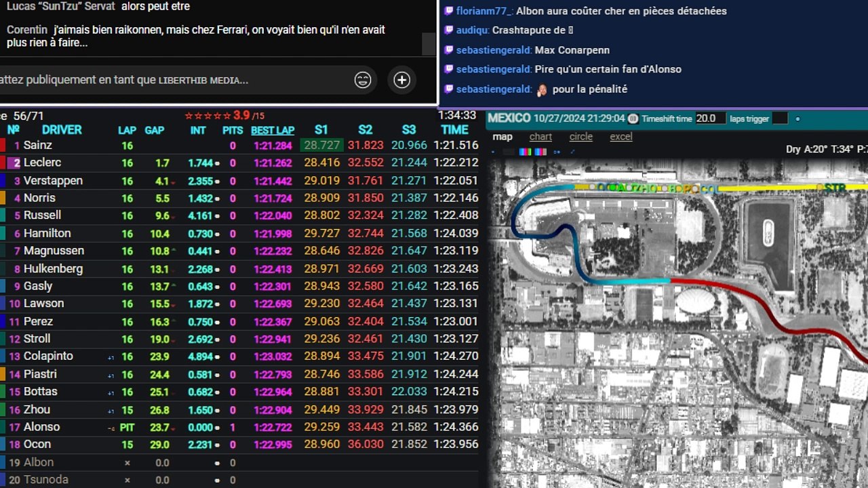The height and width of the screenshot is (488, 868).
Task: Click the S3 column header
Action: pos(409,130)
